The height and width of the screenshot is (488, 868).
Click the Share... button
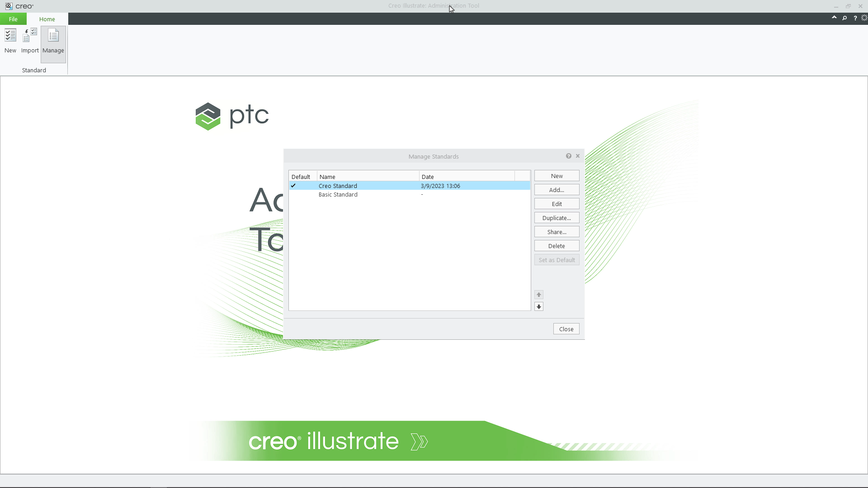point(557,232)
